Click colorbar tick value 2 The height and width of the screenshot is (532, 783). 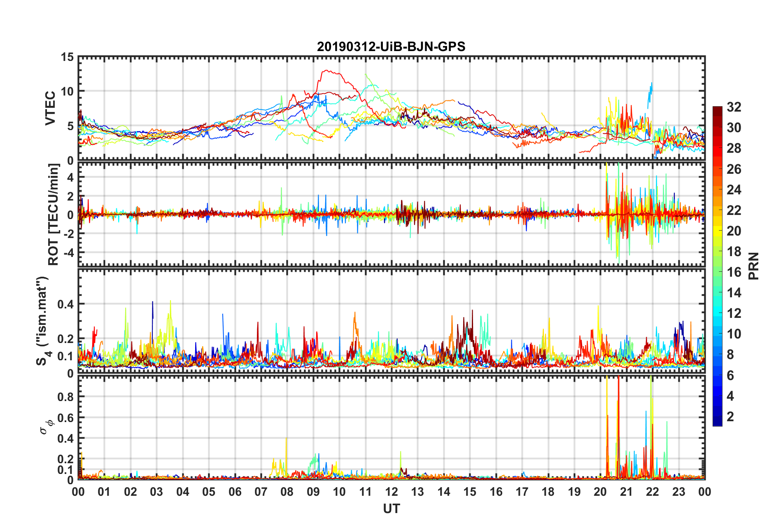point(730,417)
